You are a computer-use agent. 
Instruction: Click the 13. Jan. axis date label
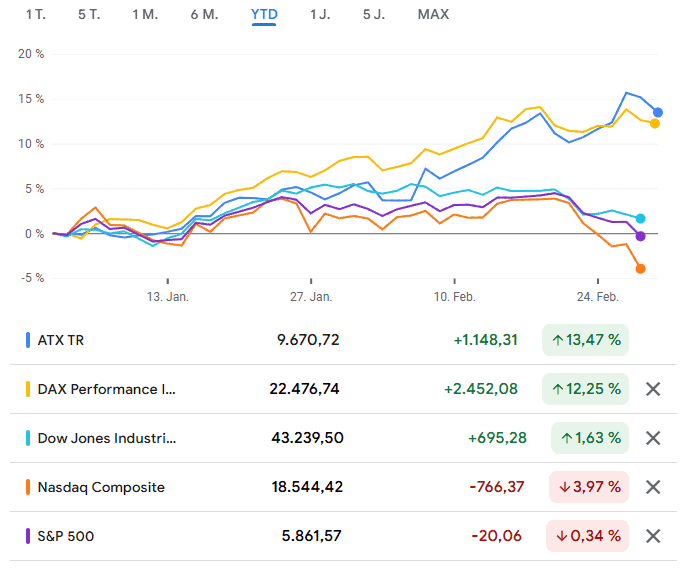pyautogui.click(x=168, y=297)
